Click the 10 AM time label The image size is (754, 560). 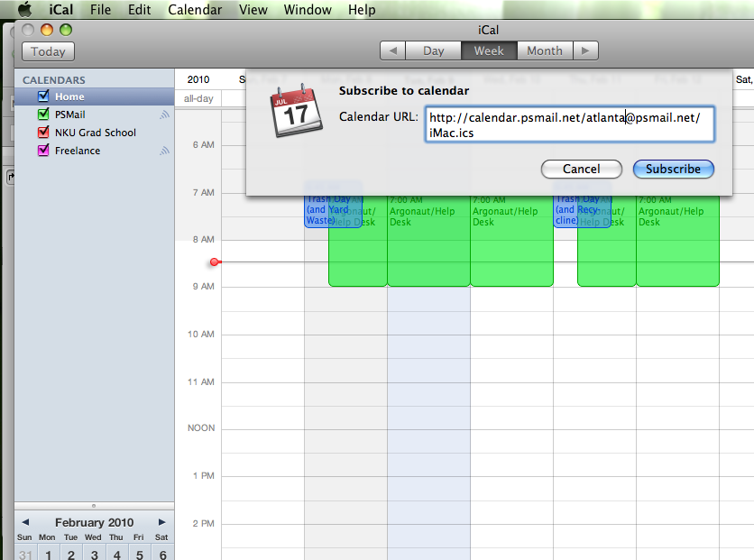(x=201, y=334)
